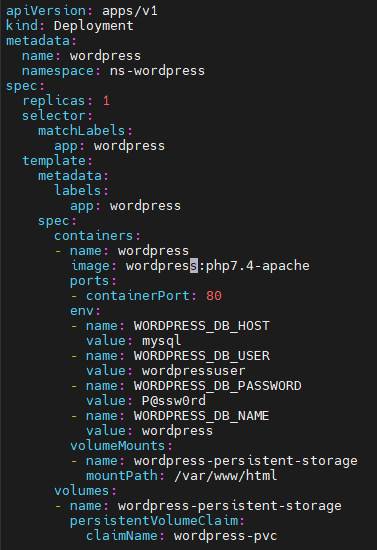Click WORDPRESS_DB_NAME variable name
The image size is (377, 550).
coord(201,416)
